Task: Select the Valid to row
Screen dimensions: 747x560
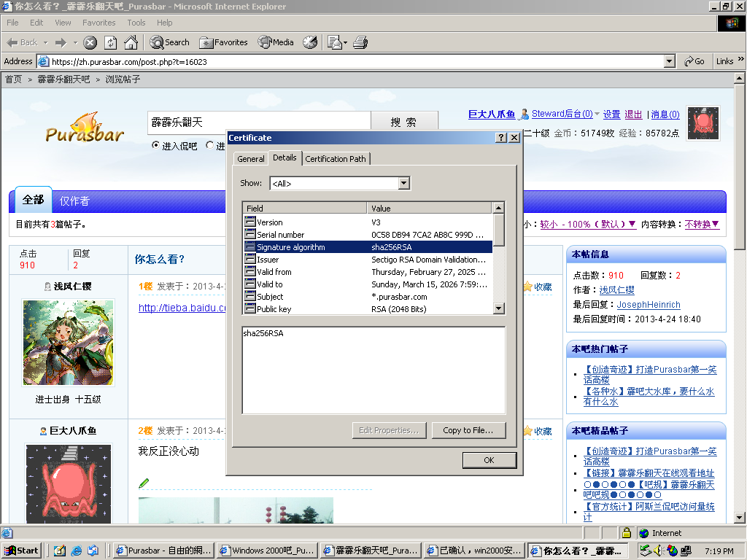Action: pyautogui.click(x=368, y=284)
